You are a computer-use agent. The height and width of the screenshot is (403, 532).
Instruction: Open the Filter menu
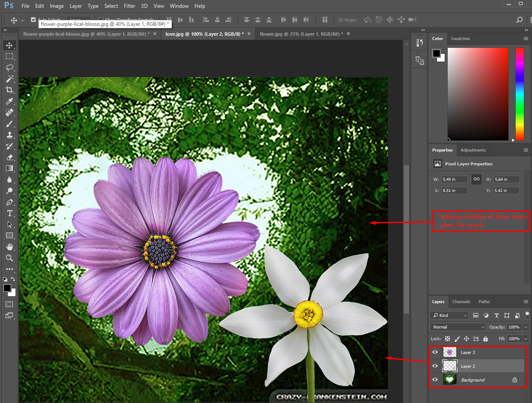129,6
